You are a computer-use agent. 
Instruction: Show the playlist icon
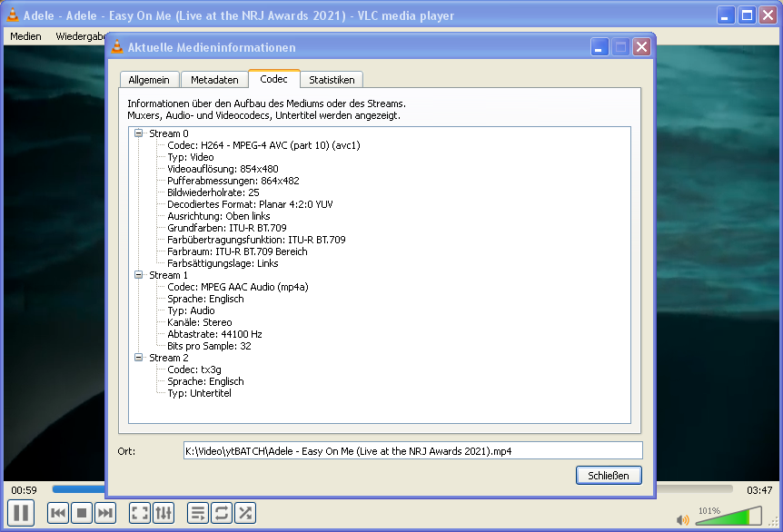point(198,513)
